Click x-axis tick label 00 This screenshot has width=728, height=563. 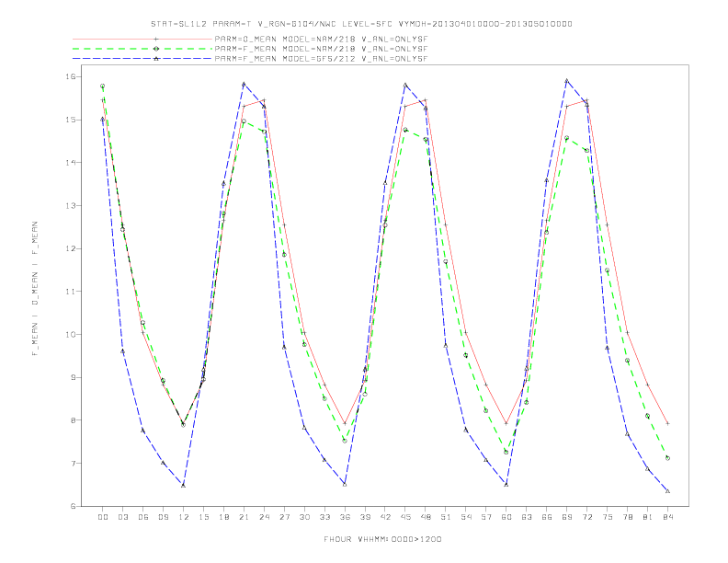(103, 517)
